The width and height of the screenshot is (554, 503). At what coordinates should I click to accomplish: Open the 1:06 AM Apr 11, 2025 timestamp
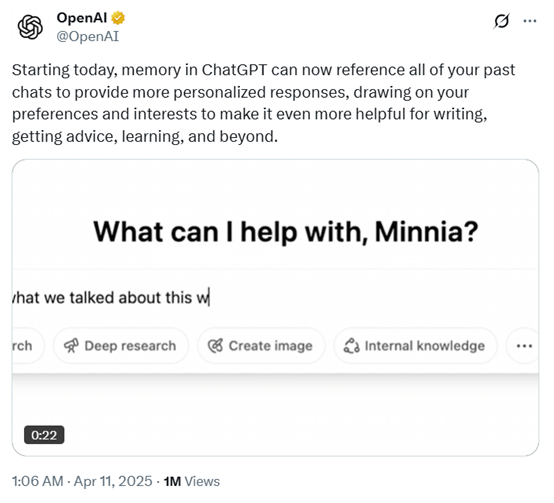click(82, 481)
